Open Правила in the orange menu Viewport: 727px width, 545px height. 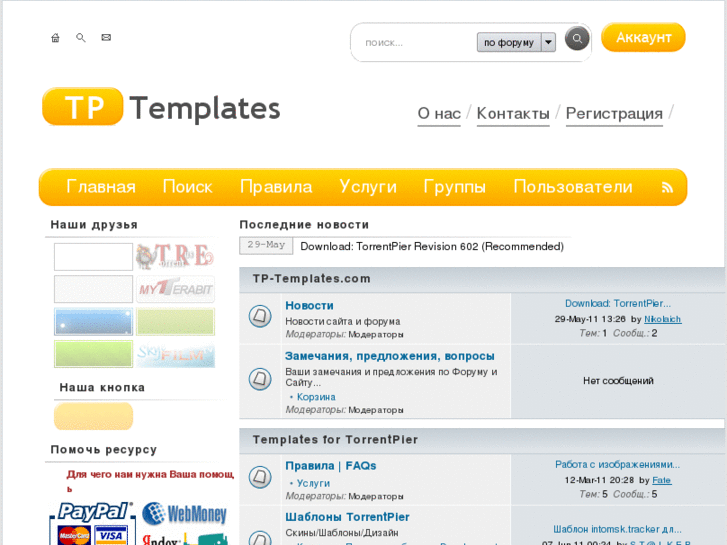pos(276,187)
